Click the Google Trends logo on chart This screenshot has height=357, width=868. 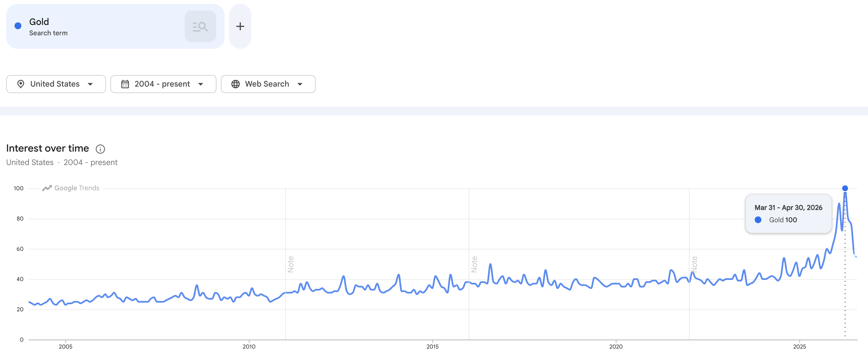[70, 188]
